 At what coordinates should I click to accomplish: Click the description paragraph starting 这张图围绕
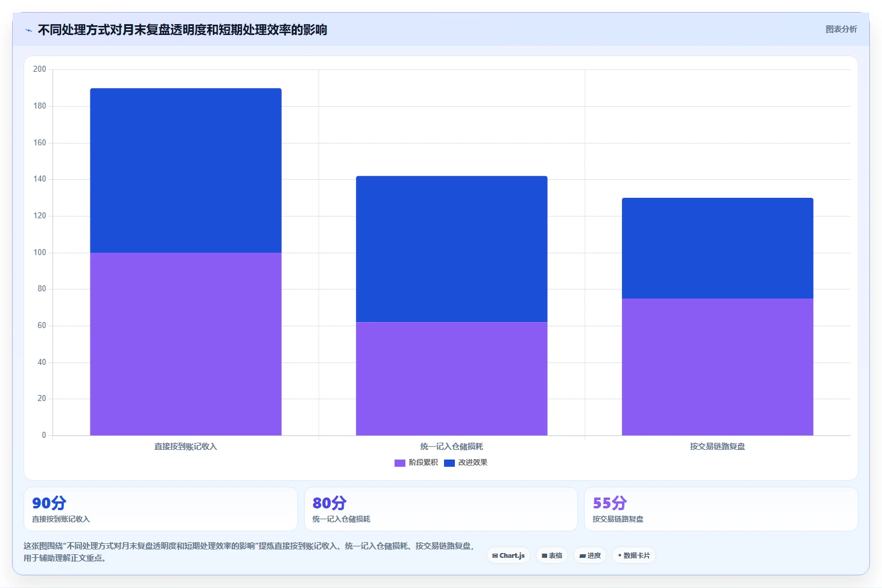pyautogui.click(x=250, y=552)
